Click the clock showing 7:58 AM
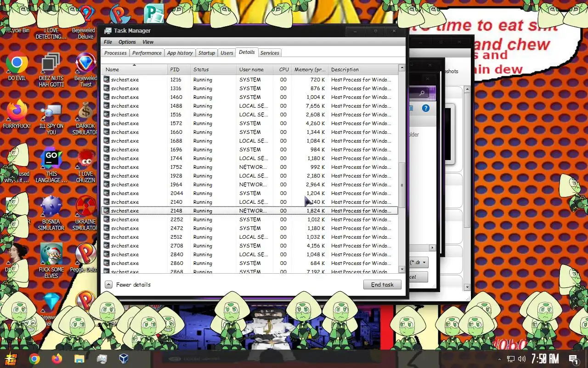The image size is (588, 368). point(545,359)
